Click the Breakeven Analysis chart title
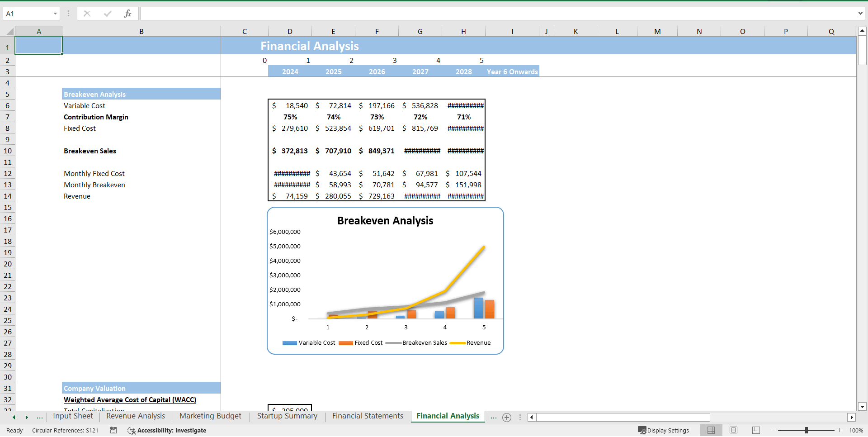This screenshot has height=437, width=868. point(385,220)
